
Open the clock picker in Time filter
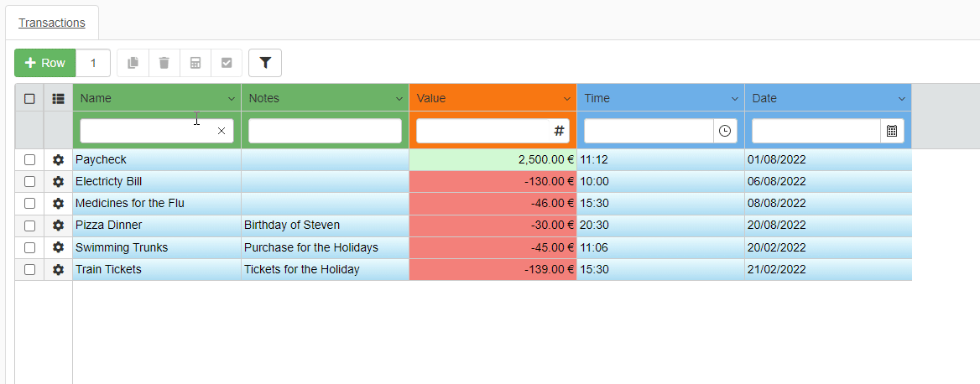[725, 131]
